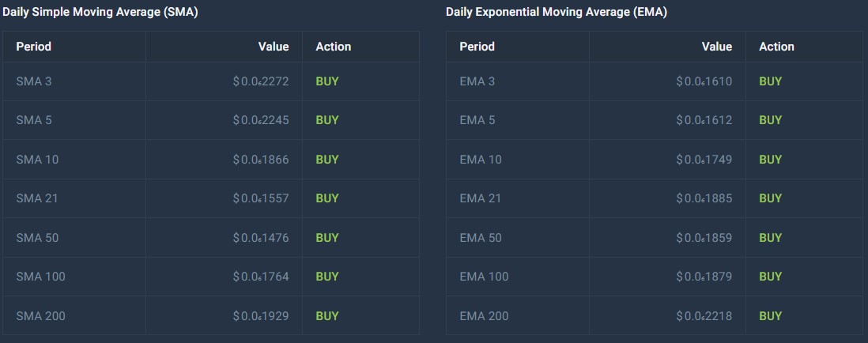Click the EMA 100 period label
This screenshot has width=868, height=343.
pyautogui.click(x=484, y=277)
